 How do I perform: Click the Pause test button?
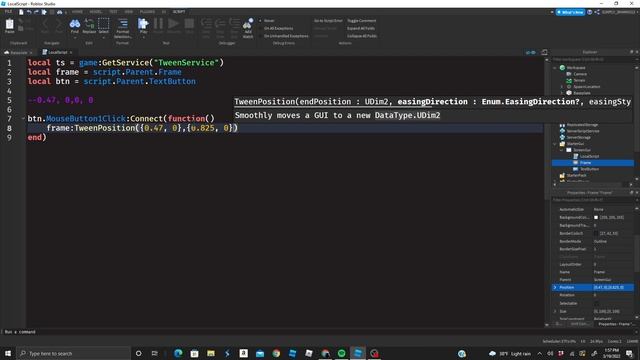pyautogui.click(x=158, y=25)
